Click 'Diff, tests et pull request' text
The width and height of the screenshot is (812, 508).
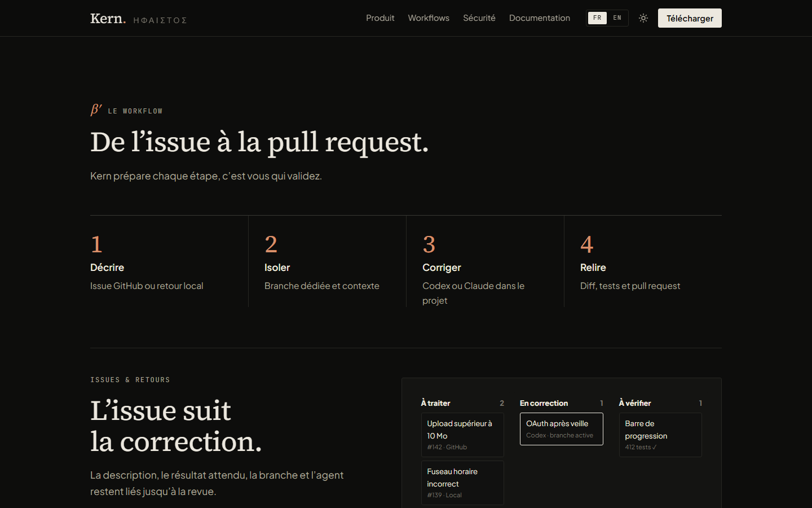pyautogui.click(x=630, y=286)
